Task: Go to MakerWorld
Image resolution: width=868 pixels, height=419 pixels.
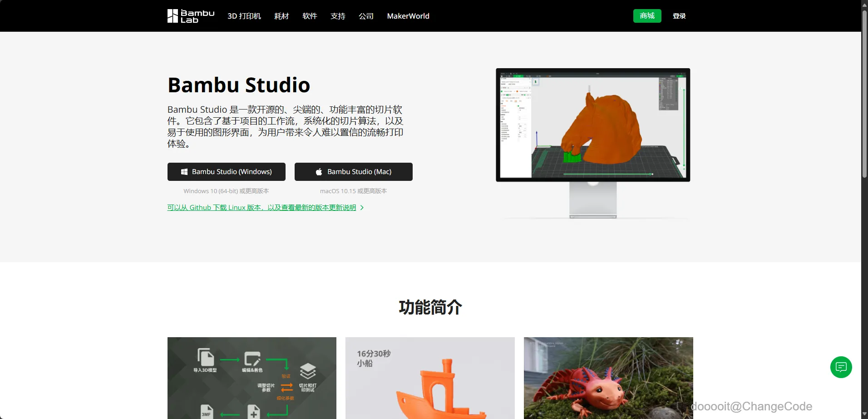Action: point(408,16)
